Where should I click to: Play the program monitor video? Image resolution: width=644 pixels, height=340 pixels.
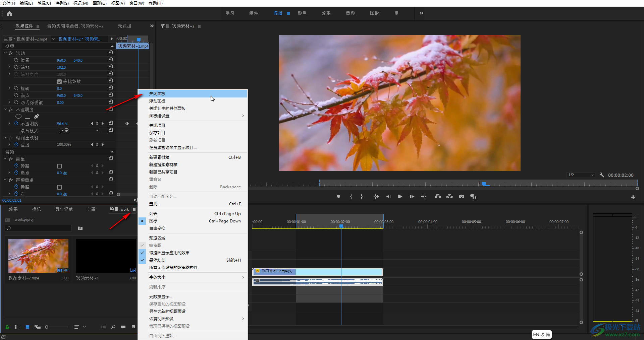tap(400, 197)
